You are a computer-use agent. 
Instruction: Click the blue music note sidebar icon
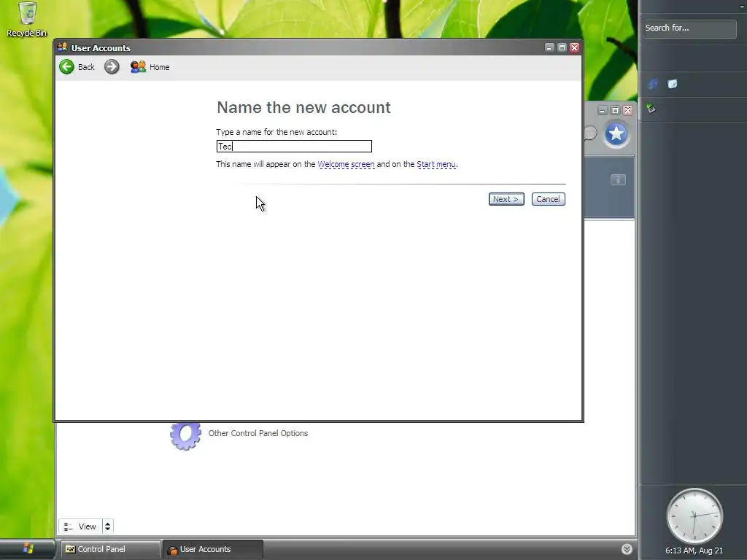pyautogui.click(x=653, y=85)
